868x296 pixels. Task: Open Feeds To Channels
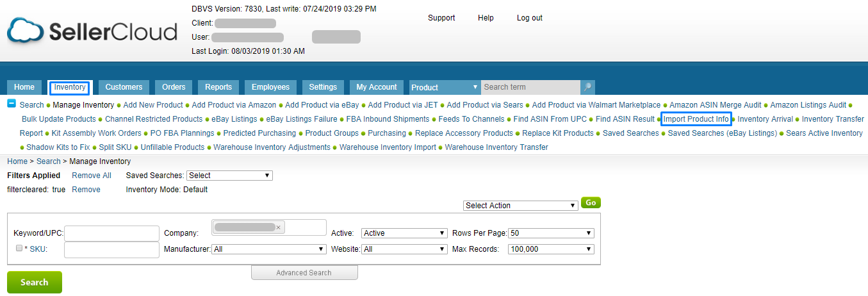tap(471, 119)
